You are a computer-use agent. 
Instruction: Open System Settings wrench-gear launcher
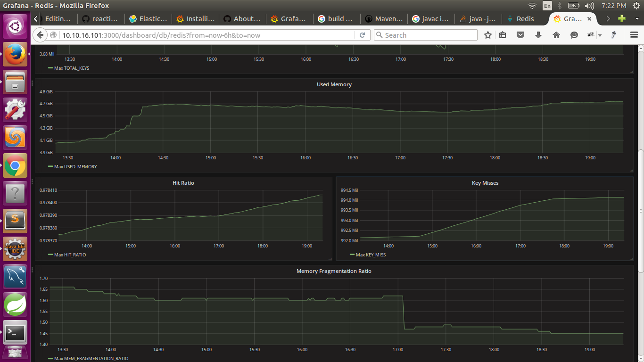point(16,110)
